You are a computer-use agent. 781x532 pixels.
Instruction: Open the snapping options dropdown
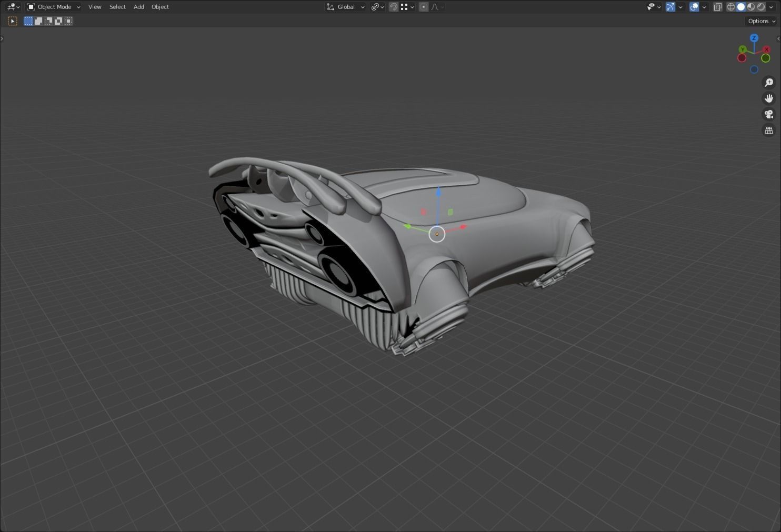pyautogui.click(x=407, y=7)
